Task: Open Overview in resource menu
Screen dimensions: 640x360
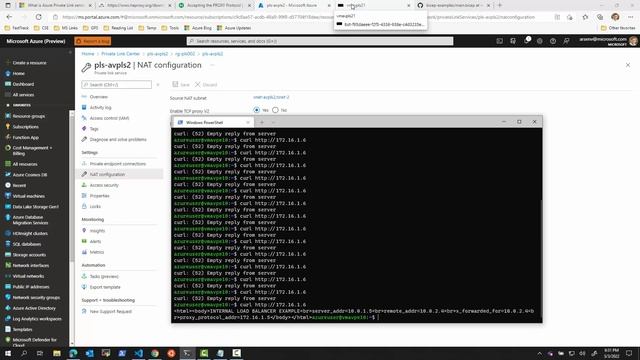Action: point(98,97)
